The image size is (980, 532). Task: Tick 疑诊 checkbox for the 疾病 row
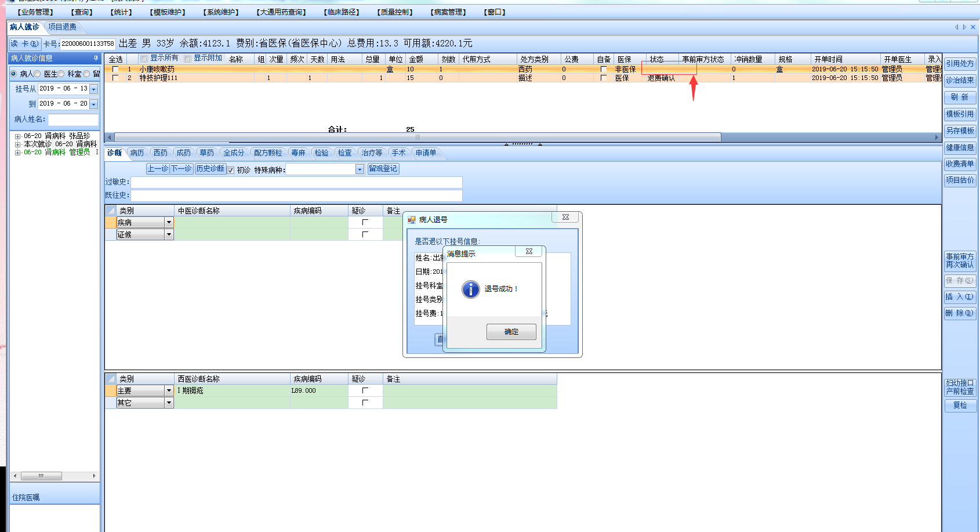pos(365,222)
